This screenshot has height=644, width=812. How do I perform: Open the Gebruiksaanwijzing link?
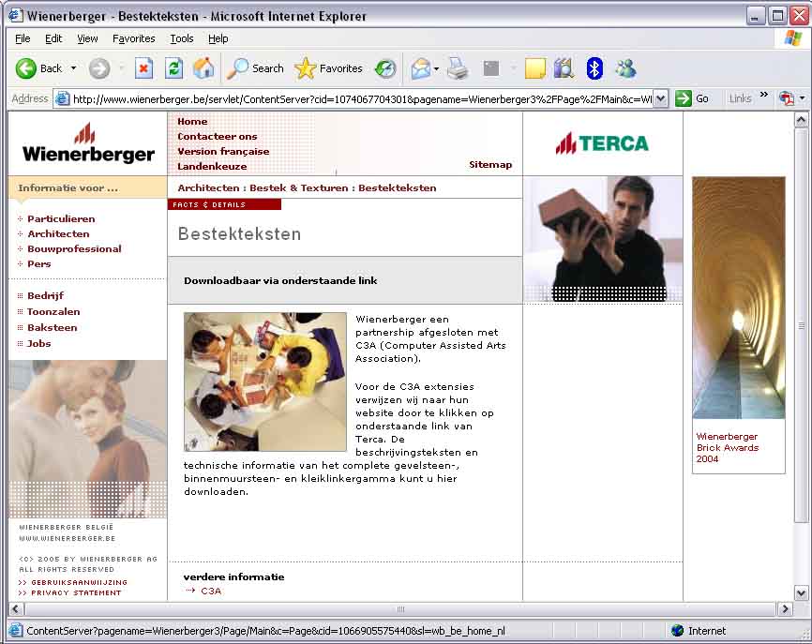80,582
